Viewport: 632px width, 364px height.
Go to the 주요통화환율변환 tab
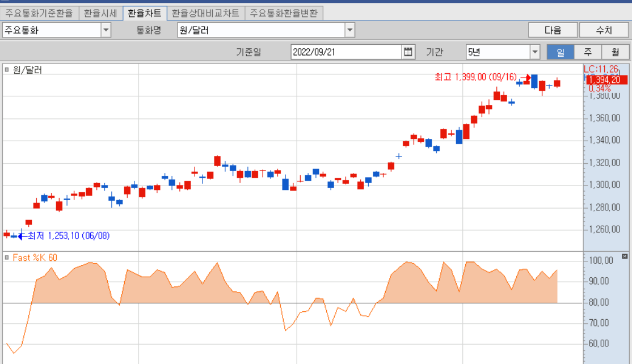click(x=284, y=13)
